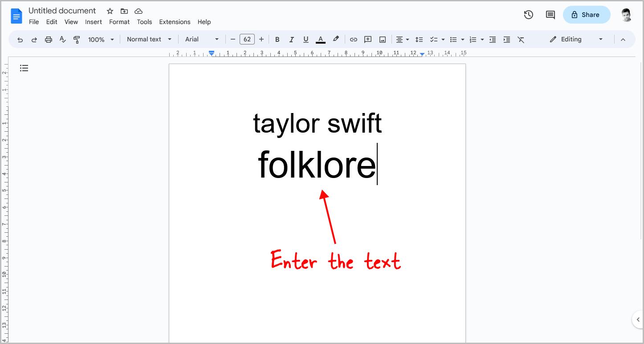Expand numbered list options arrow

(x=482, y=40)
